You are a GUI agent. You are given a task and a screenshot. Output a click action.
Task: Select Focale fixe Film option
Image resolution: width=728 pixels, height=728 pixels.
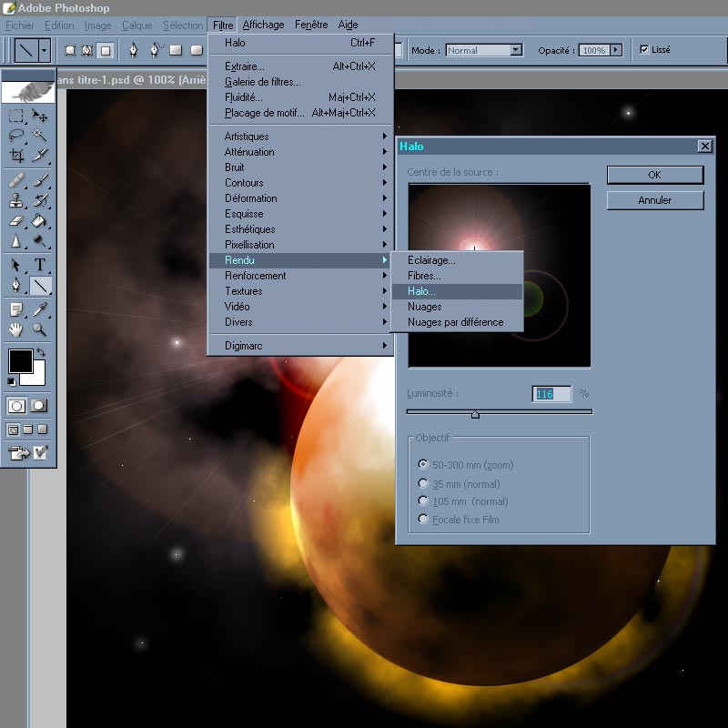click(423, 519)
